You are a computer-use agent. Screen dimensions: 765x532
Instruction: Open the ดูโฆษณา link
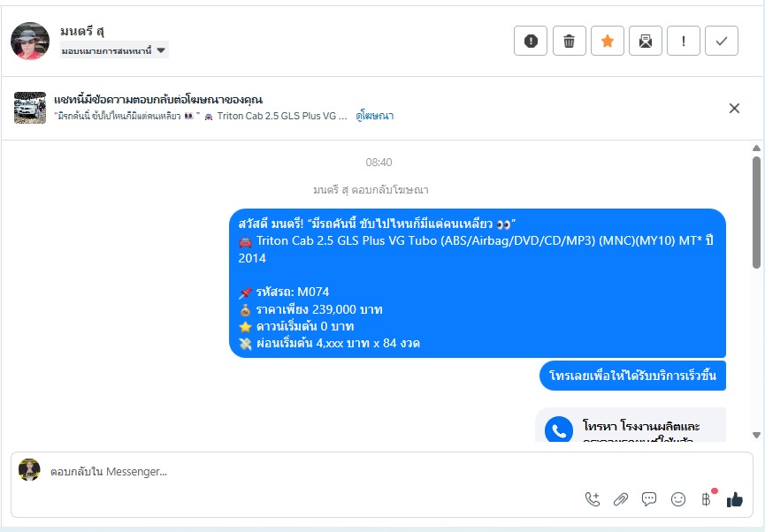pos(375,116)
